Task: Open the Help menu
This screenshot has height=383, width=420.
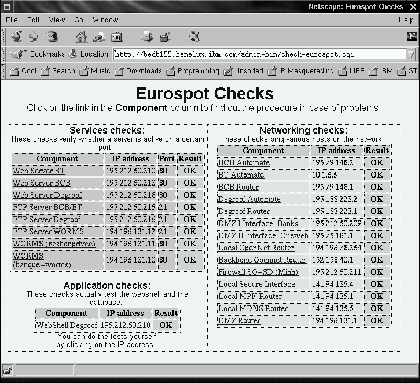Action: click(406, 20)
